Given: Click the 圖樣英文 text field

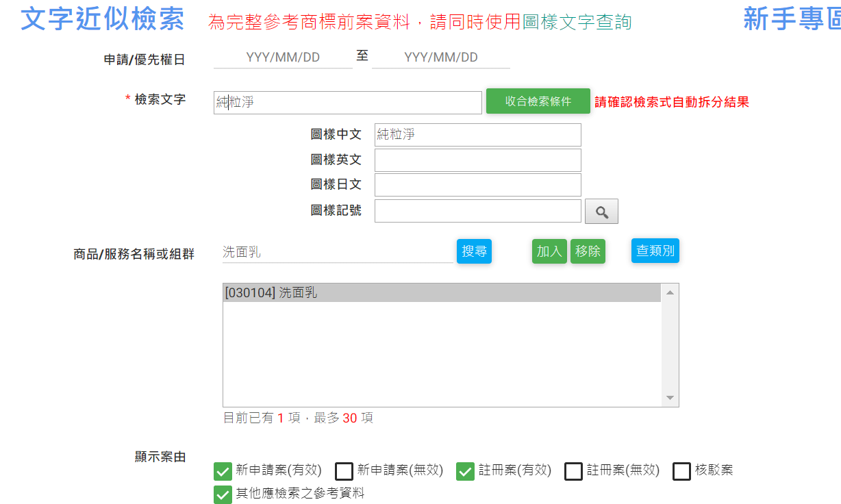Looking at the screenshot, I should [477, 160].
